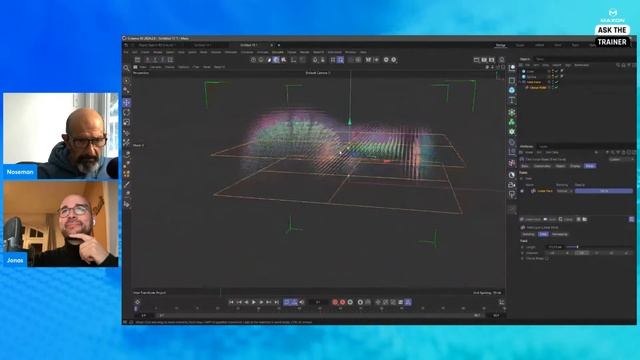Toggle the orange field object's enable checkmark
The image size is (640, 360).
(x=557, y=82)
